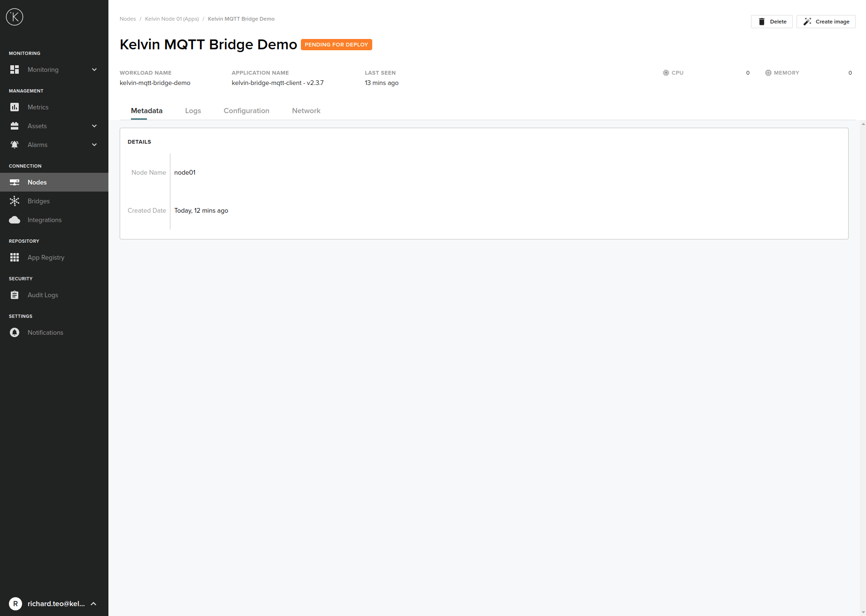Click the Create image button

[826, 21]
